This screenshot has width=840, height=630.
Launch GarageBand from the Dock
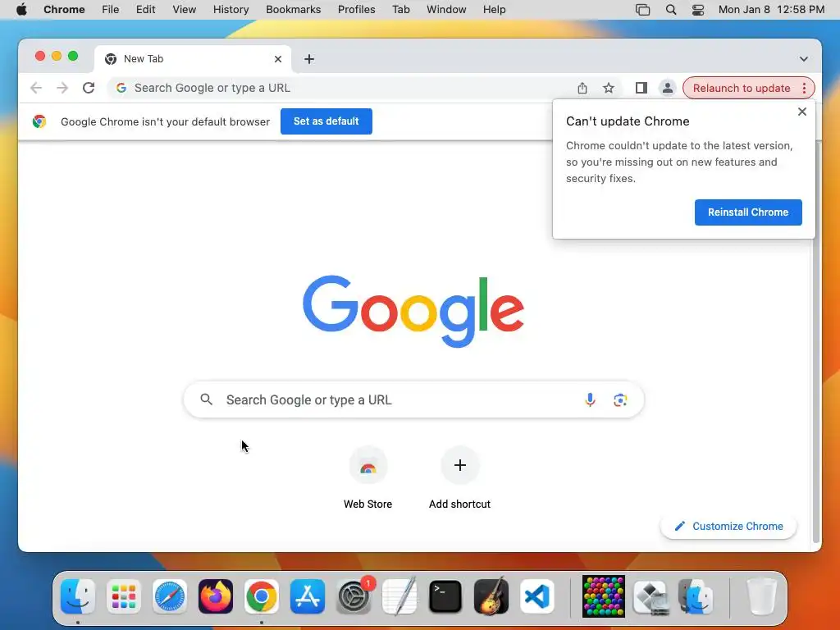coord(491,596)
